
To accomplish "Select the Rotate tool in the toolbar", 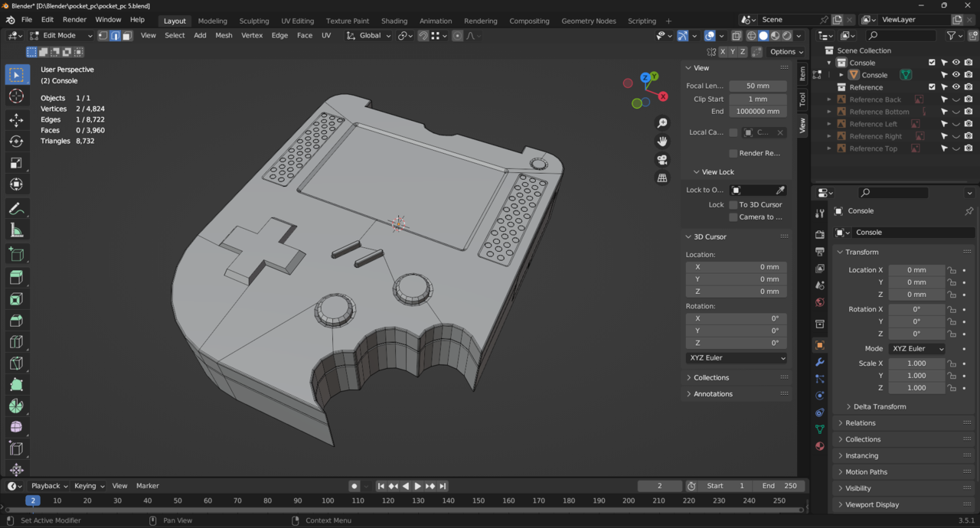I will click(16, 142).
